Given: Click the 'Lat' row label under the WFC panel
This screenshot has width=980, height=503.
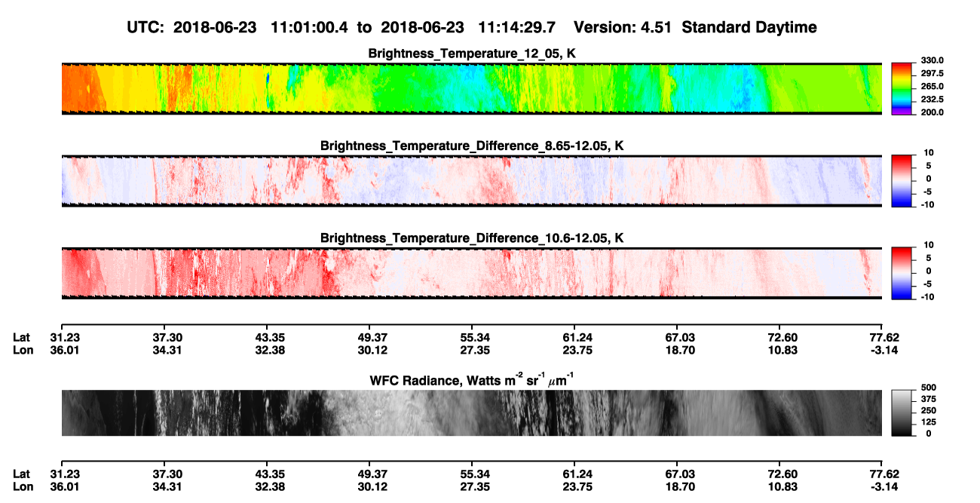Looking at the screenshot, I should coord(20,474).
